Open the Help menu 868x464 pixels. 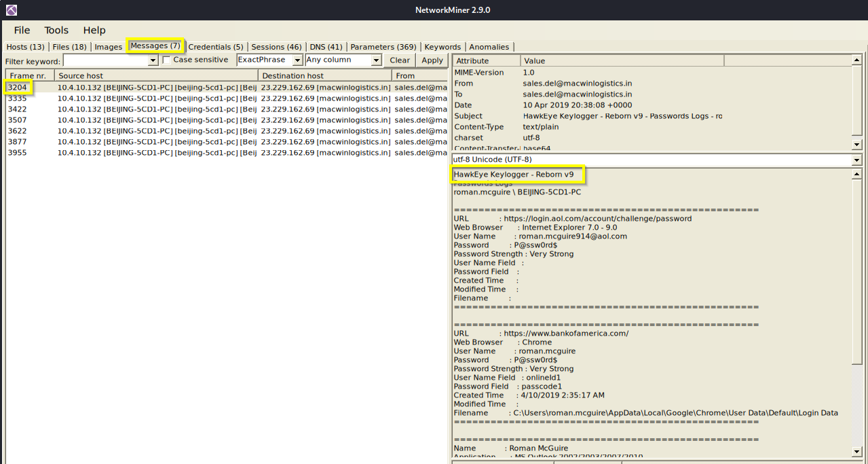coord(94,30)
